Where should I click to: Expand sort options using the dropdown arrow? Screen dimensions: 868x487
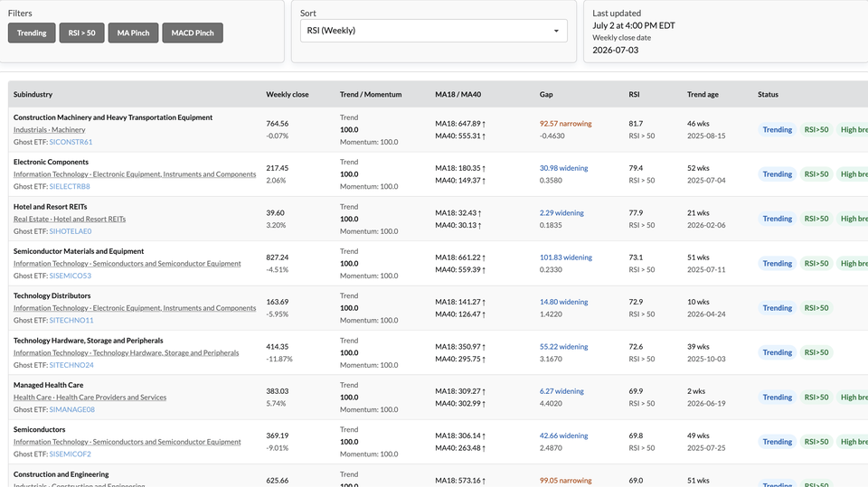click(556, 31)
